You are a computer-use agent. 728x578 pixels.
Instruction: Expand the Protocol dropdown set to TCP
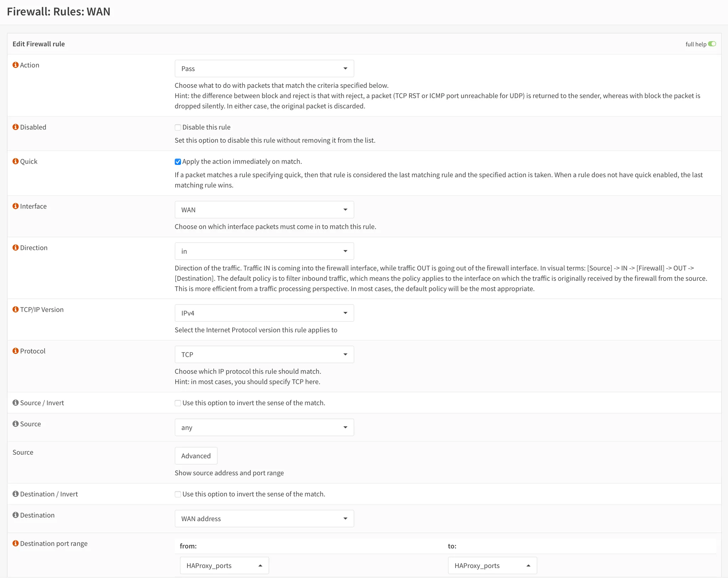[264, 355]
